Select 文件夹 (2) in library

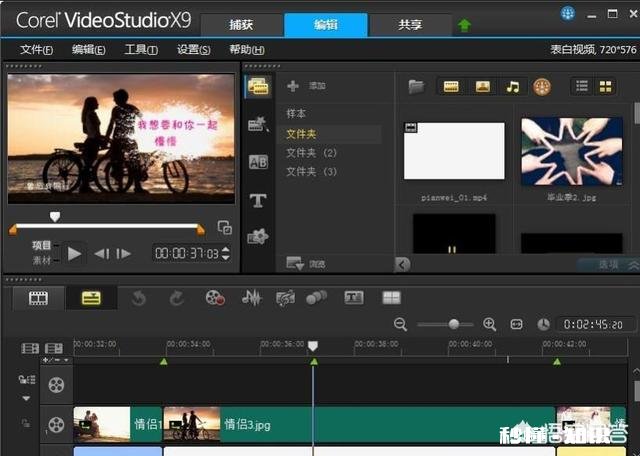[x=311, y=153]
